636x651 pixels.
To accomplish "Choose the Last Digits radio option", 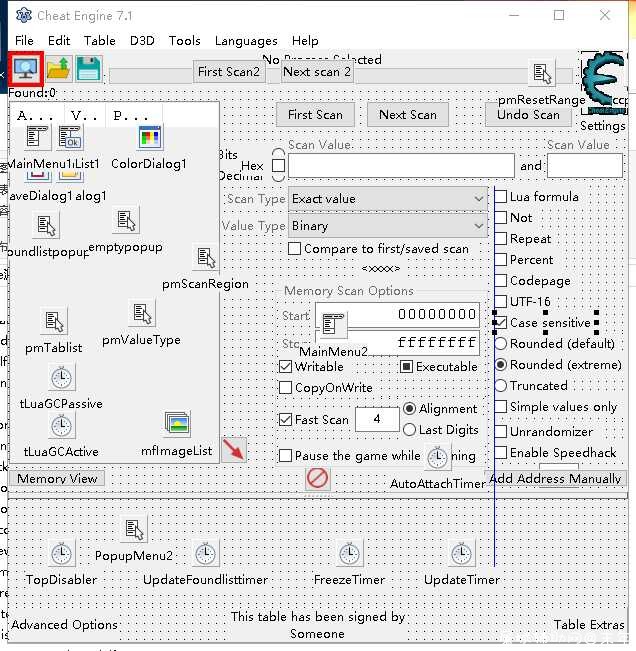I will [x=409, y=429].
